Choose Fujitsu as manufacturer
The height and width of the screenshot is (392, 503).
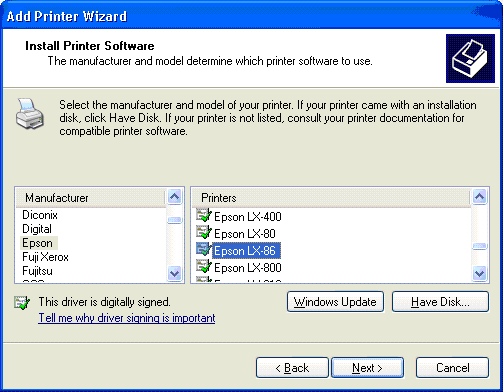(x=37, y=271)
